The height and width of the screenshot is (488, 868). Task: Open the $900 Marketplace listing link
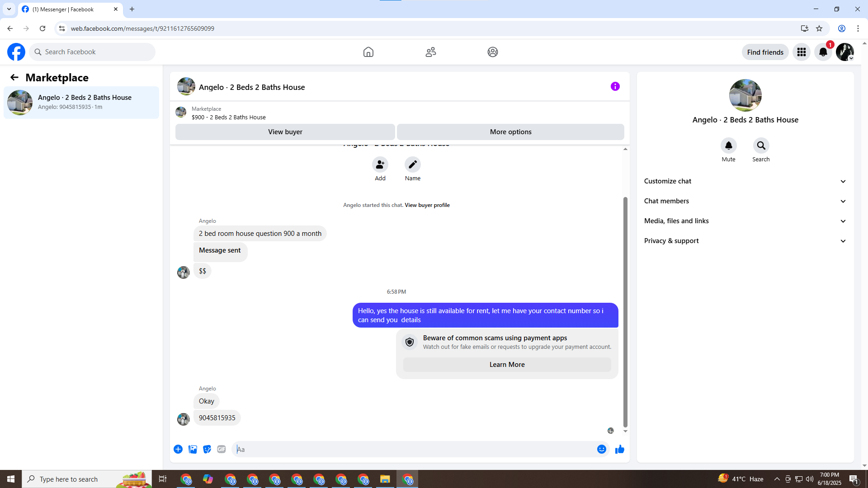[229, 117]
